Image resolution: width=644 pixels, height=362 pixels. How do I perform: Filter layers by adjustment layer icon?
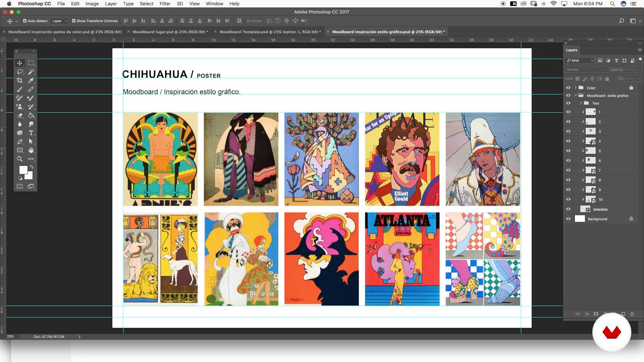tap(608, 61)
